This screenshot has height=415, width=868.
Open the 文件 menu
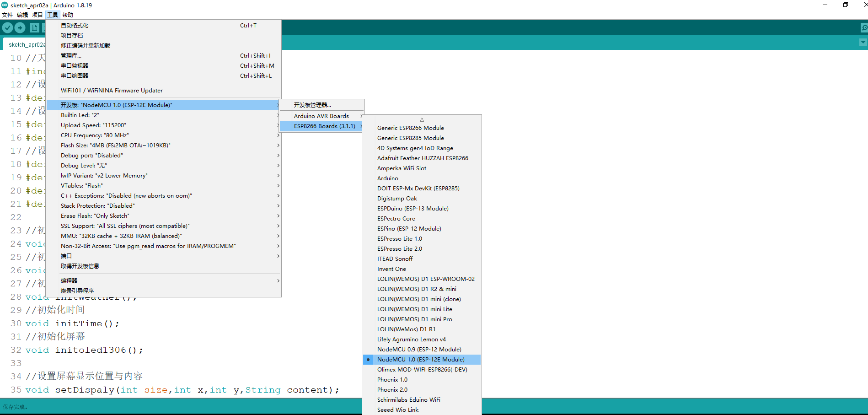point(7,15)
